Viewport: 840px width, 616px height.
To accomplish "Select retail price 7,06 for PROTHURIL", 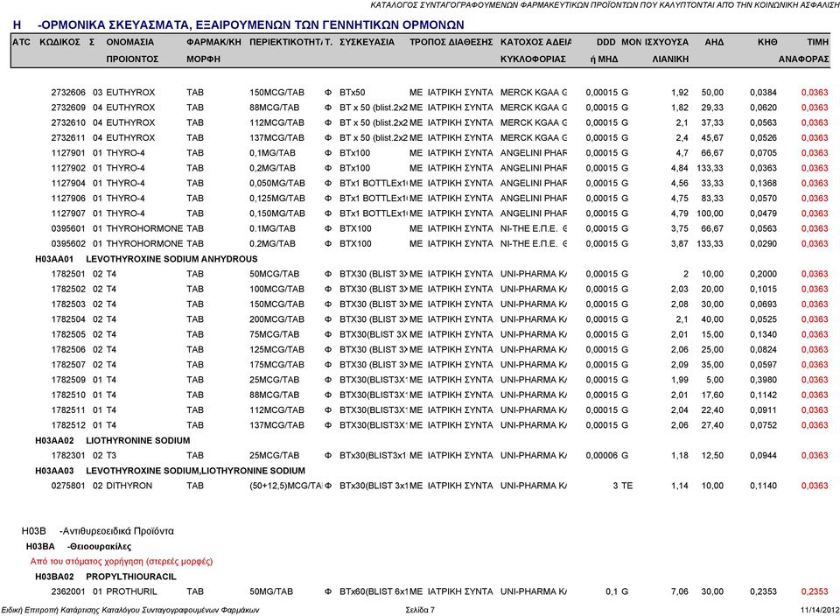I will point(680,591).
